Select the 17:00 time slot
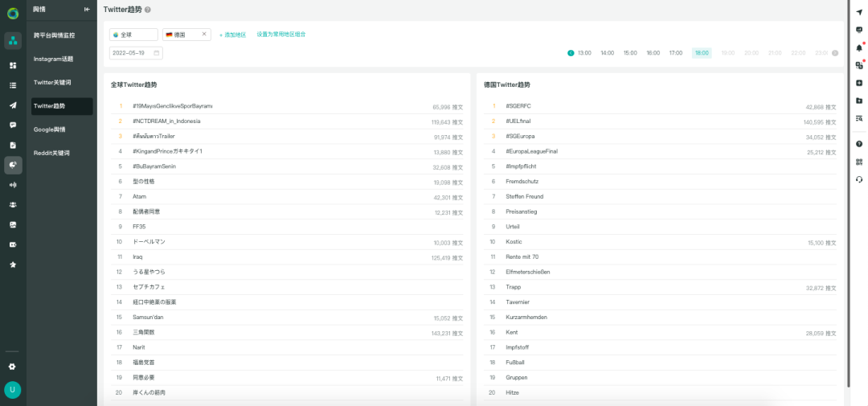The width and height of the screenshot is (868, 406). click(676, 53)
